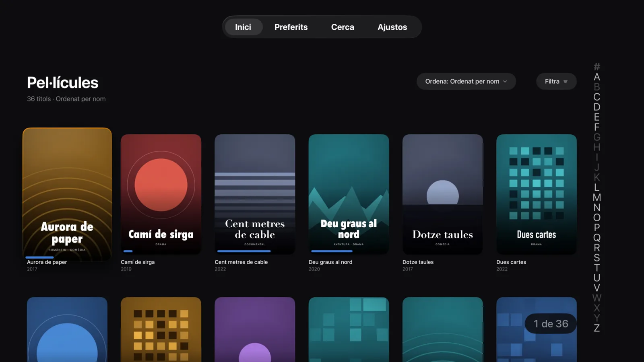Click the Camí de sirga caption text
The image size is (644, 362).
[x=138, y=262]
